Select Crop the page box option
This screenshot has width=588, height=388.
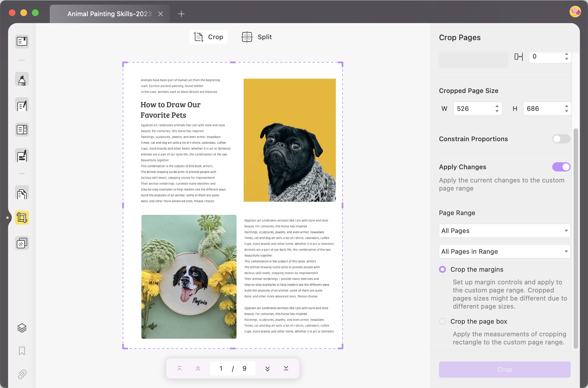(442, 321)
